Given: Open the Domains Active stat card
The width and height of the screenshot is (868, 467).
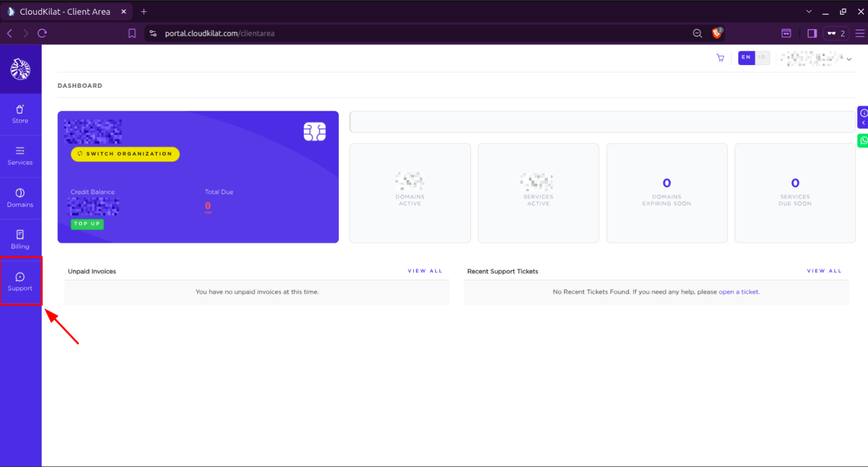Looking at the screenshot, I should (x=410, y=193).
